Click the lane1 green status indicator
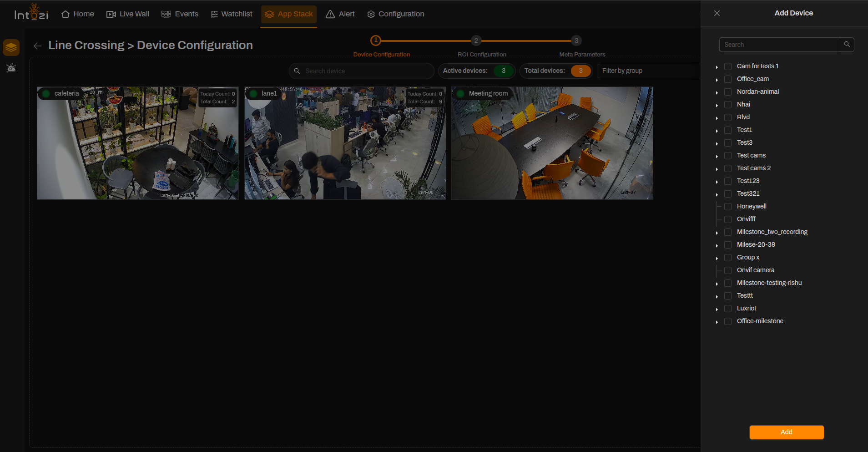 coord(253,94)
